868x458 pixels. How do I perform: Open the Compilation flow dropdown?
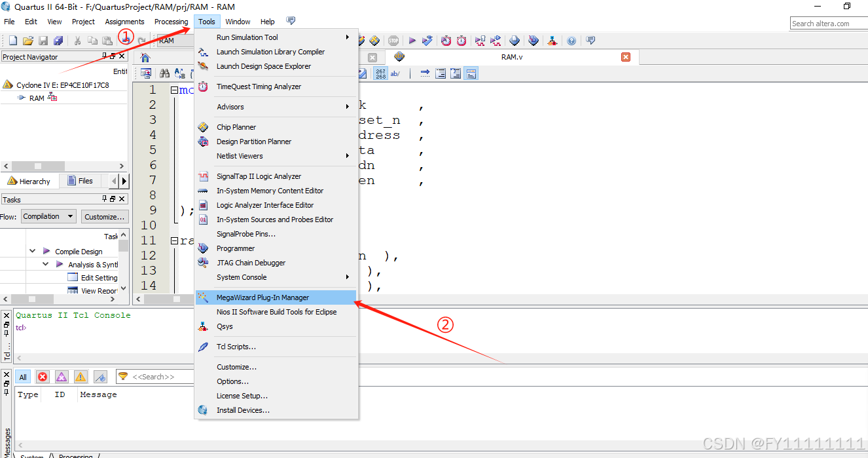click(49, 216)
